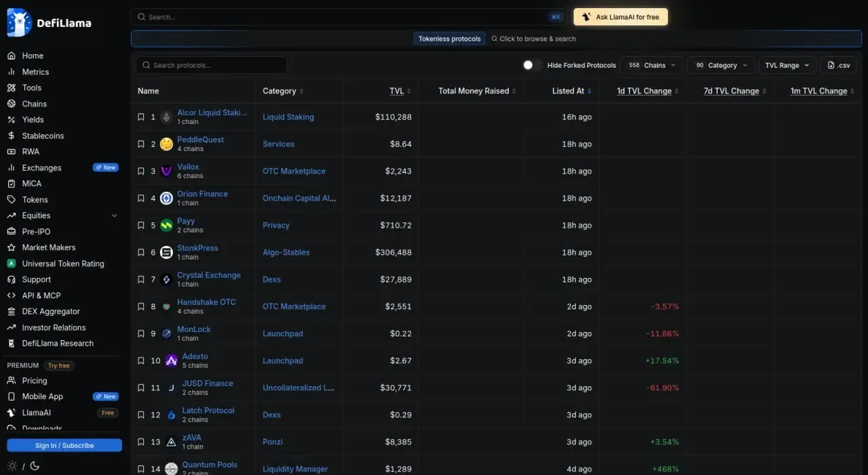Open the TVL Range dropdown
The width and height of the screenshot is (868, 475).
tap(787, 65)
